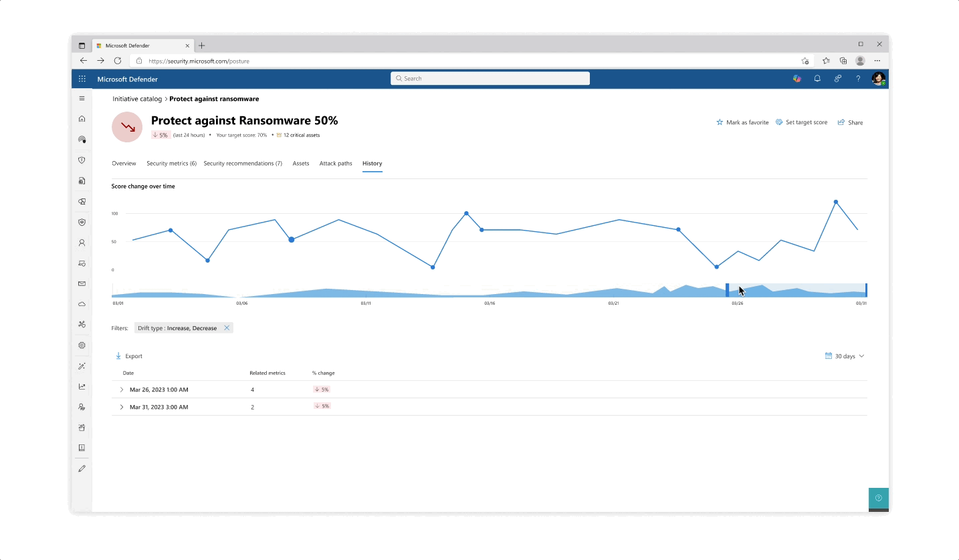This screenshot has height=560, width=959.
Task: Open the Settings gear in the sidebar
Action: tap(82, 345)
